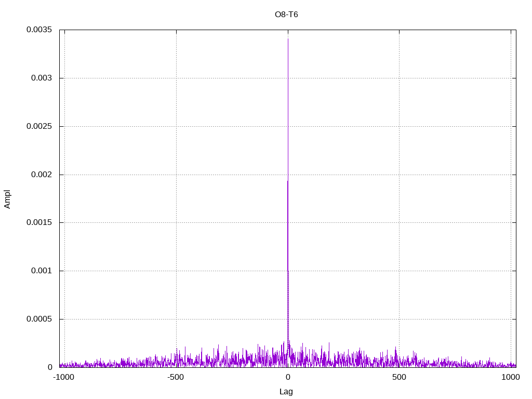
Task: Click the plot title O8-T6
Action: 286,14
